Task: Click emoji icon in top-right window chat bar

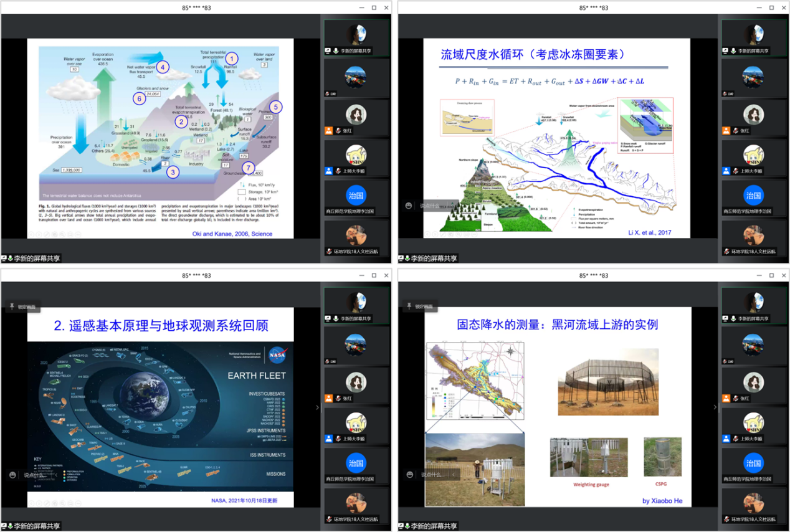Action: click(x=409, y=206)
